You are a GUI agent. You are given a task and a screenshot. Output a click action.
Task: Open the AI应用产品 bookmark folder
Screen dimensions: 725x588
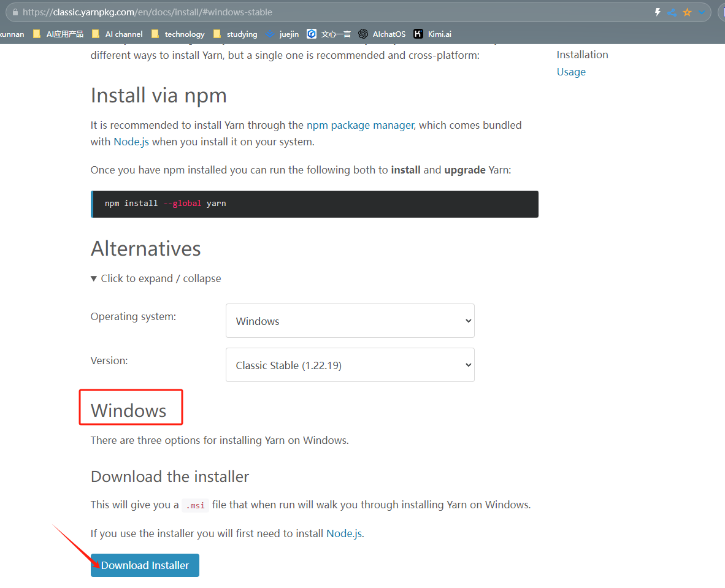pyautogui.click(x=58, y=34)
